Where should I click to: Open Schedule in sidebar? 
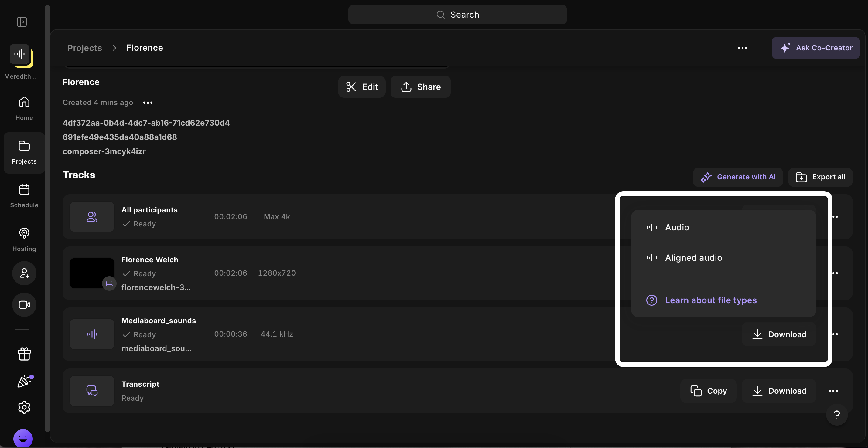(24, 196)
